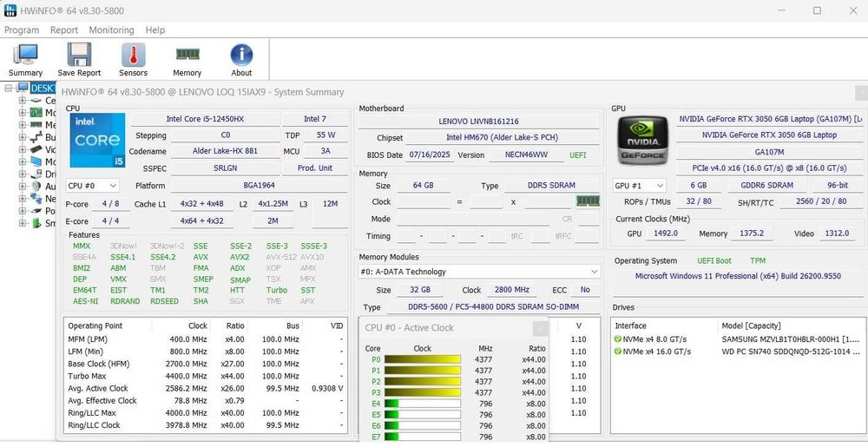The width and height of the screenshot is (868, 447).
Task: Select the Smart Battery tree node icon
Action: (36, 223)
